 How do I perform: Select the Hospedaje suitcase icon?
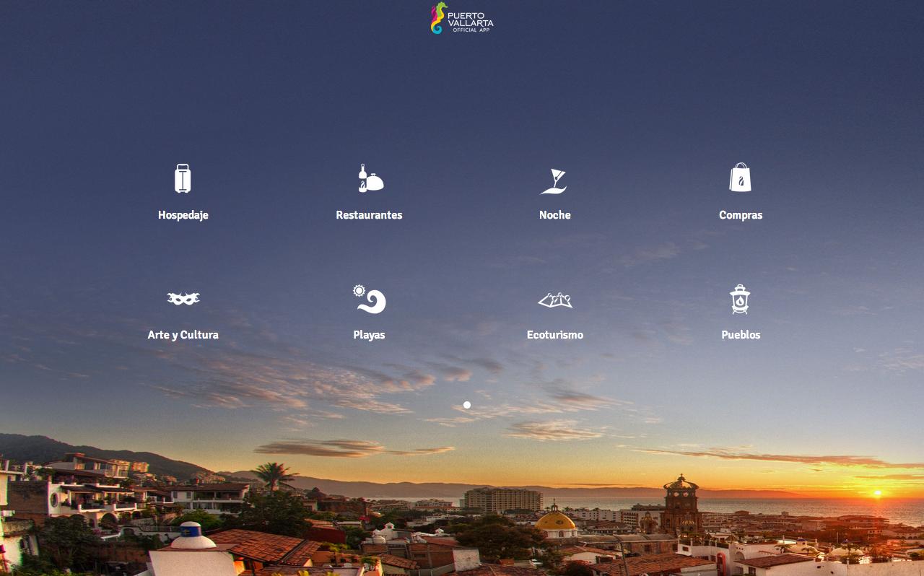point(183,179)
